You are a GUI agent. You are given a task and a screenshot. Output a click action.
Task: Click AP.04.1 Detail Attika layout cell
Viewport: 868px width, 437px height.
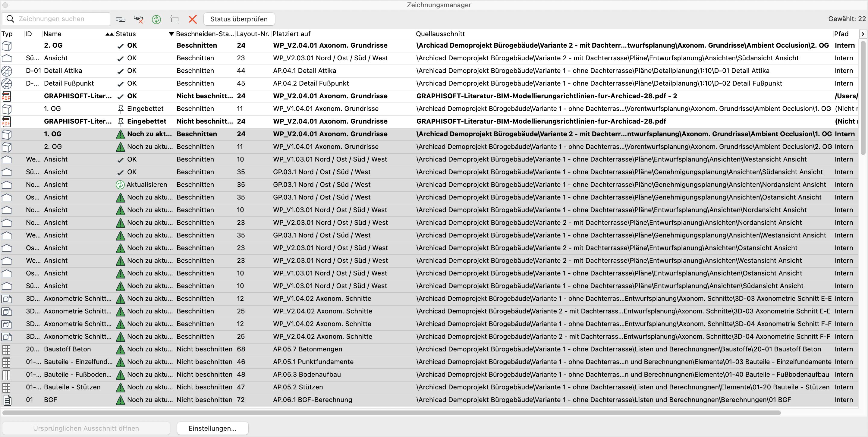pos(304,71)
